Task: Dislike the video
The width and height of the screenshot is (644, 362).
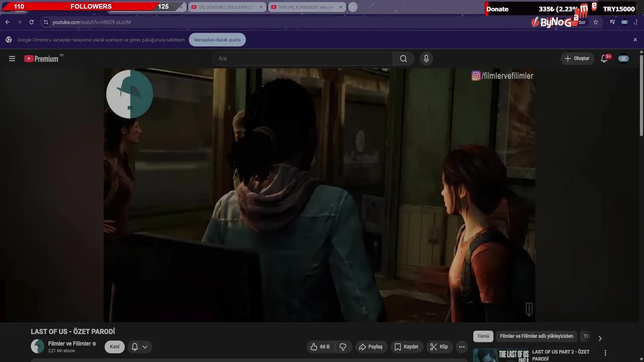Action: point(343,347)
